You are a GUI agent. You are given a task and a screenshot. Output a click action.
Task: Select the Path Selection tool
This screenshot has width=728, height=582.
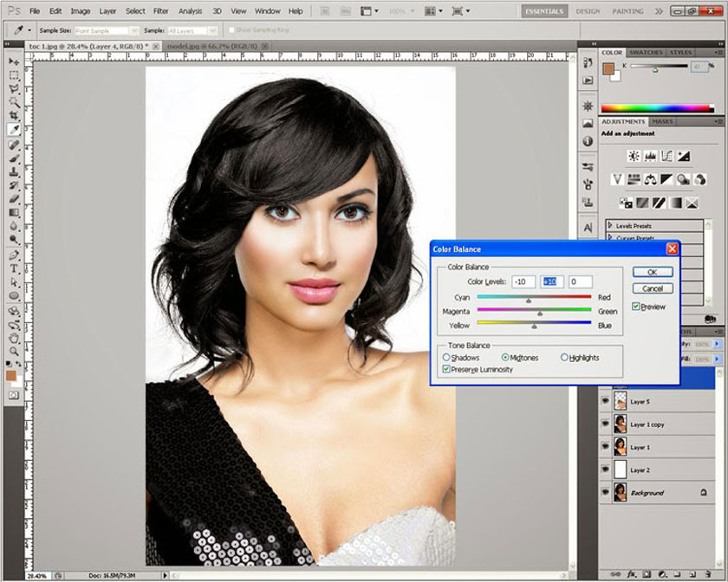14,281
